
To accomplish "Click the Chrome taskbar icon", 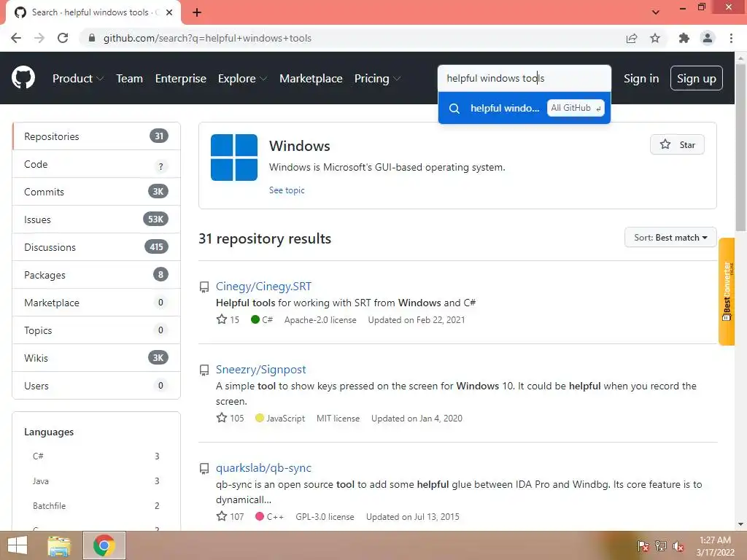I will pyautogui.click(x=104, y=545).
